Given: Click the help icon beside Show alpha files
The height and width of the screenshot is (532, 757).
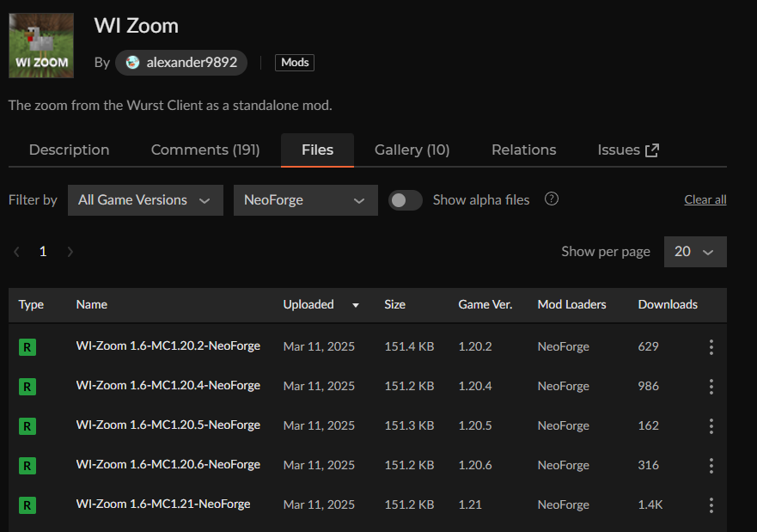Looking at the screenshot, I should pos(552,199).
